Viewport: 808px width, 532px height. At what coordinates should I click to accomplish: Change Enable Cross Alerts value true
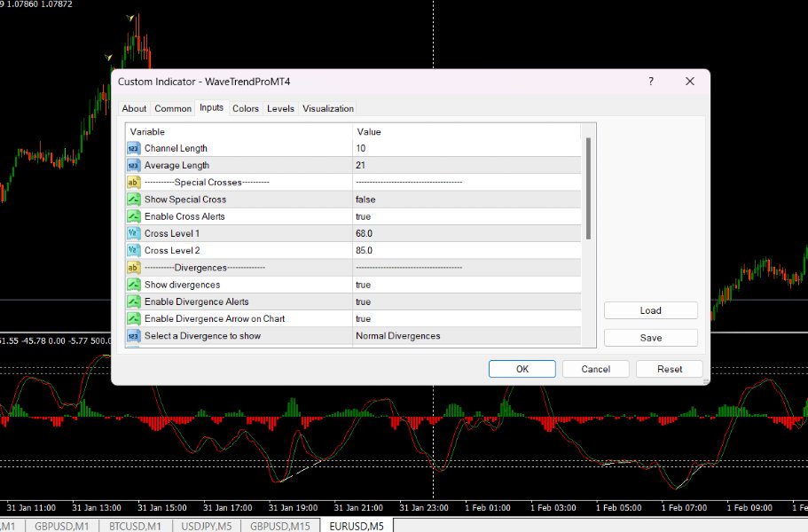(x=467, y=216)
